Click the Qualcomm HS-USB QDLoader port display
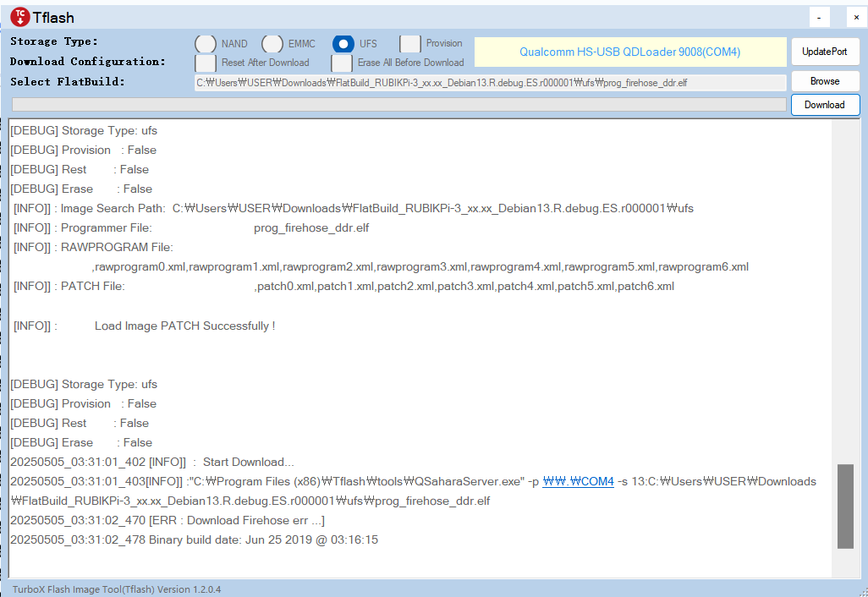The image size is (868, 597). 630,52
